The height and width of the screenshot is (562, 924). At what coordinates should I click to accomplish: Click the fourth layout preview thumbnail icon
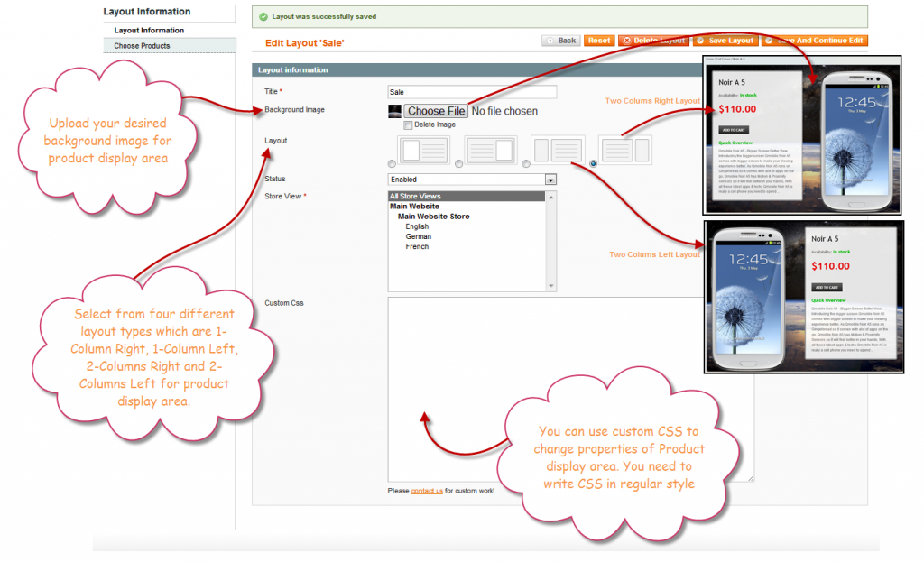coord(625,150)
